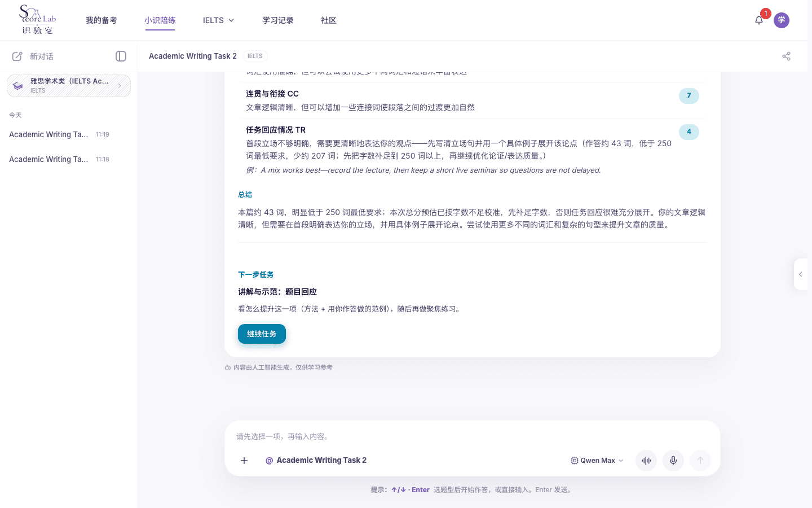Open 学习记录 tab
This screenshot has width=812, height=508.
coord(278,20)
